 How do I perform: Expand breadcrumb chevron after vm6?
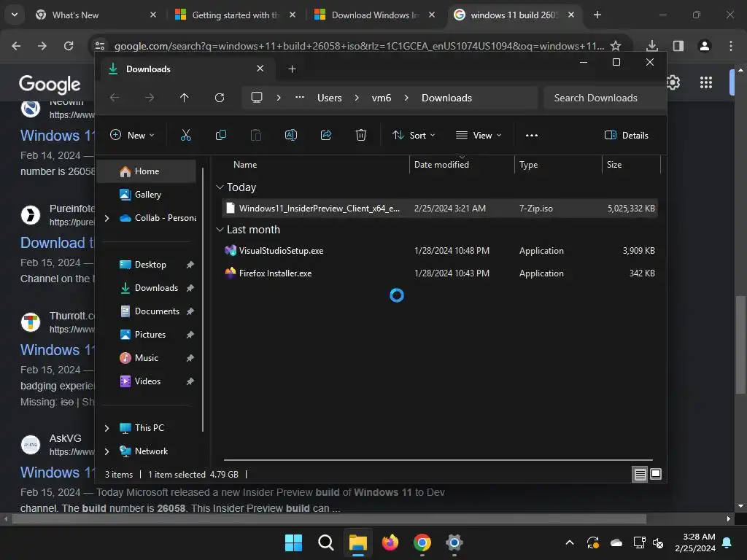point(406,98)
